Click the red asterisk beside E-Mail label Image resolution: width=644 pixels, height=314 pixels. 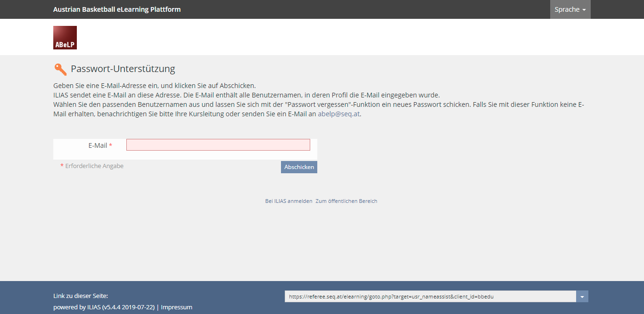pyautogui.click(x=111, y=145)
